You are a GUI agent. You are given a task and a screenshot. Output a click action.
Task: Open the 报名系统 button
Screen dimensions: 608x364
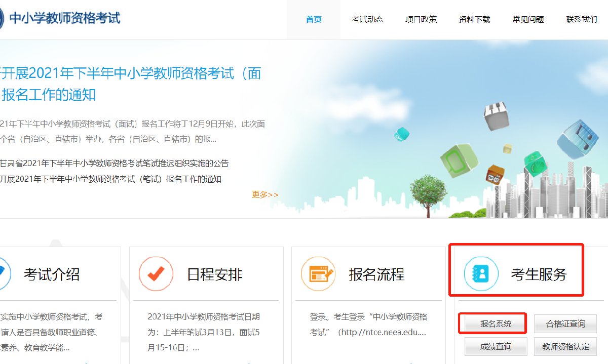(496, 323)
